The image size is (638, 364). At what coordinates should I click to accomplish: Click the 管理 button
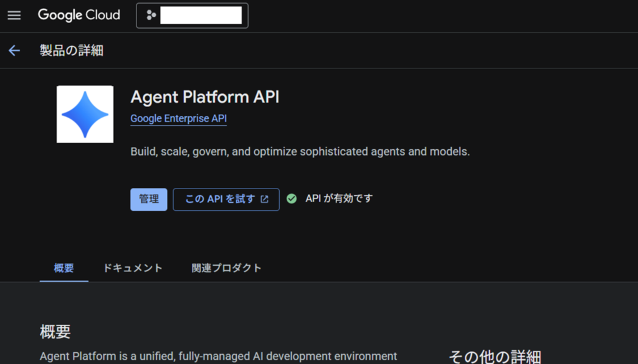pos(149,200)
